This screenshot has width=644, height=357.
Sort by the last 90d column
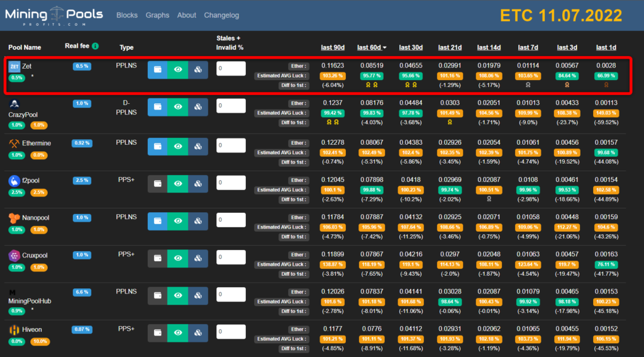[331, 48]
